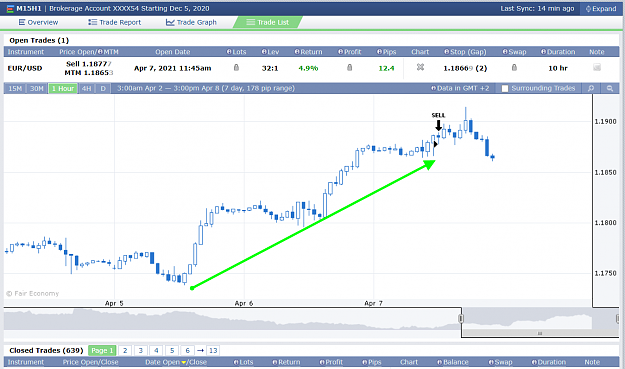Screen dimensions: 625x369
Task: Click info icon beside Open Trades Lots header
Action: [229, 52]
